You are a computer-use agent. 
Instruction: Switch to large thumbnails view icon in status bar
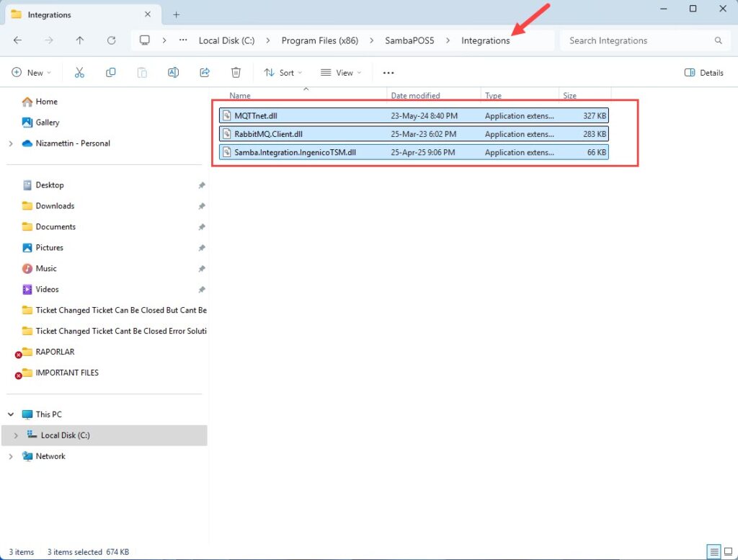point(728,551)
